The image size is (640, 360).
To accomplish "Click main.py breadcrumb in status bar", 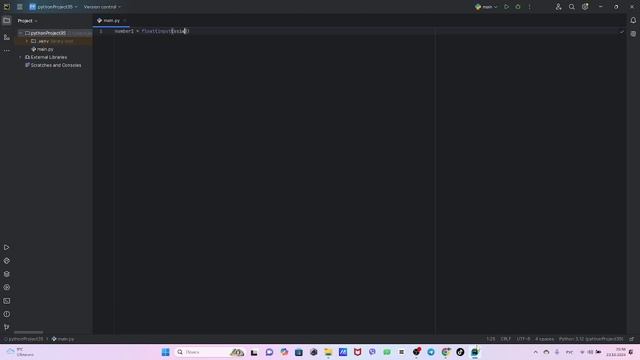I will tap(63, 339).
